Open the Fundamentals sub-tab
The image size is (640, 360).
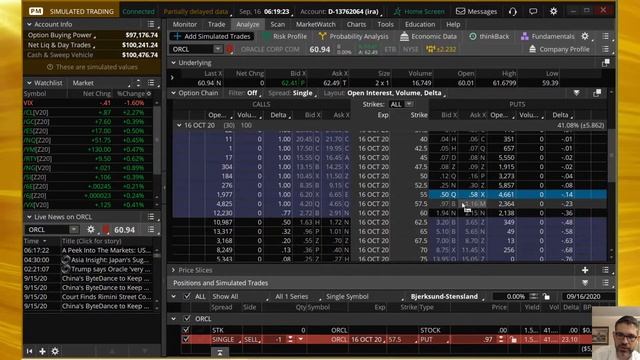pos(547,36)
